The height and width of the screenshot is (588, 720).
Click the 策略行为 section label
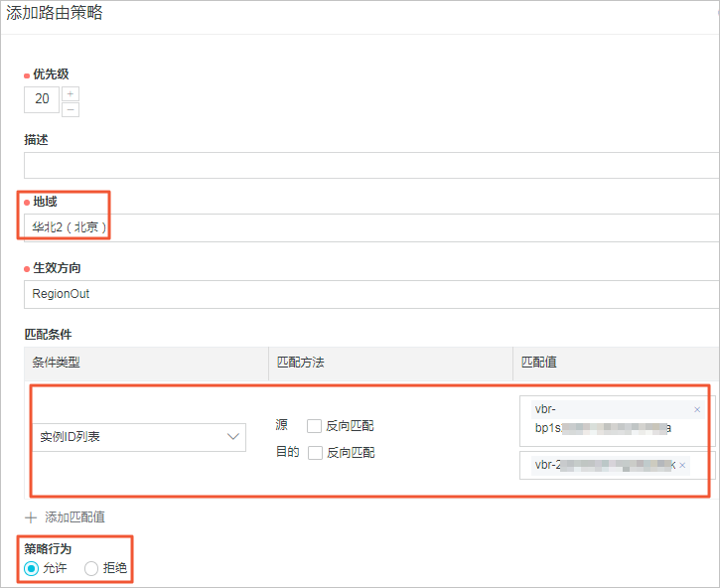[48, 548]
